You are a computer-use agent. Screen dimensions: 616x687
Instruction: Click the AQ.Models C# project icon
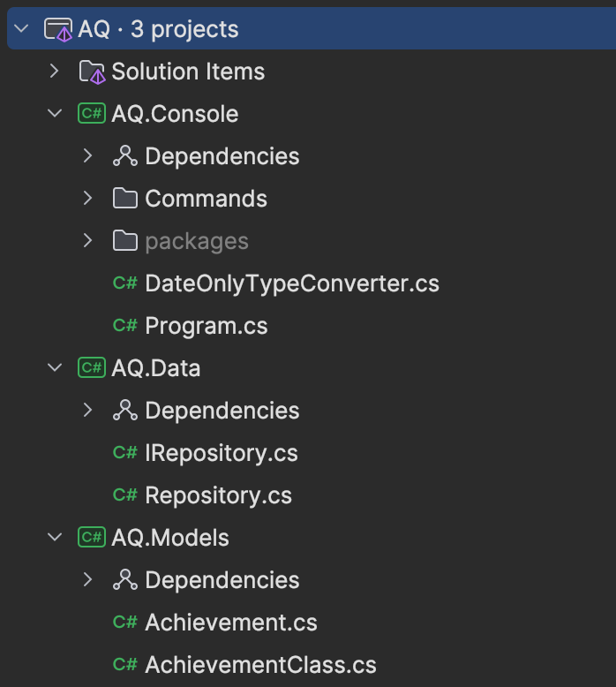tap(92, 537)
